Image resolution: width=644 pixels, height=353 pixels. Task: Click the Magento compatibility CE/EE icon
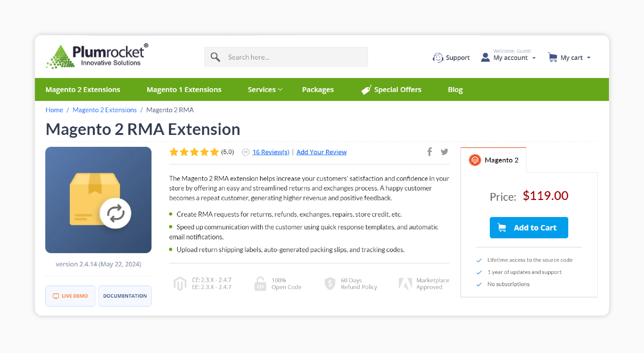(180, 284)
